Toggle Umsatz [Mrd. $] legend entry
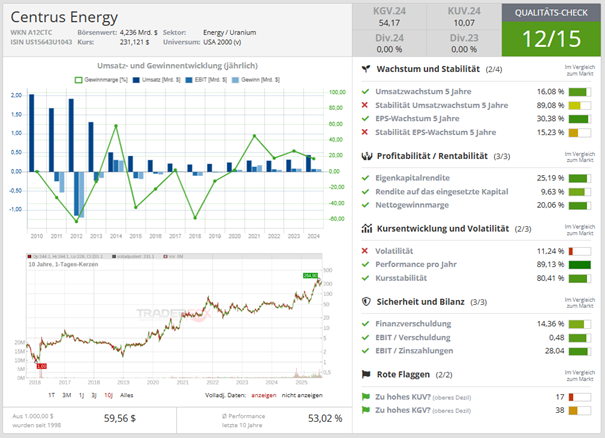This screenshot has width=605, height=438. tap(157, 80)
